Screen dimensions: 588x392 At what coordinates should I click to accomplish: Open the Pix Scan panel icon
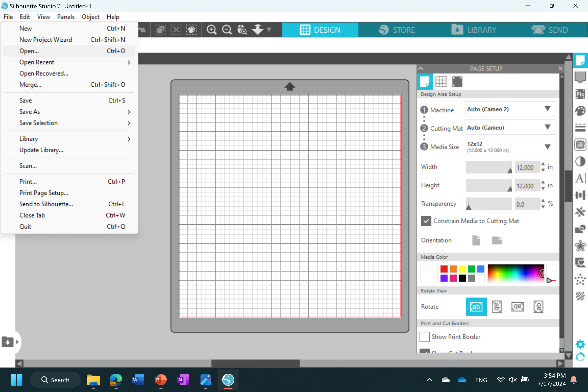click(x=580, y=94)
